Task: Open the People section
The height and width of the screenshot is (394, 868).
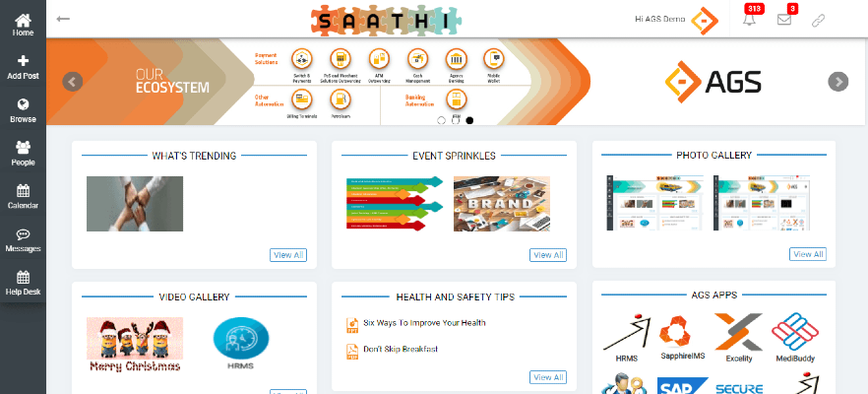Action: [x=23, y=154]
